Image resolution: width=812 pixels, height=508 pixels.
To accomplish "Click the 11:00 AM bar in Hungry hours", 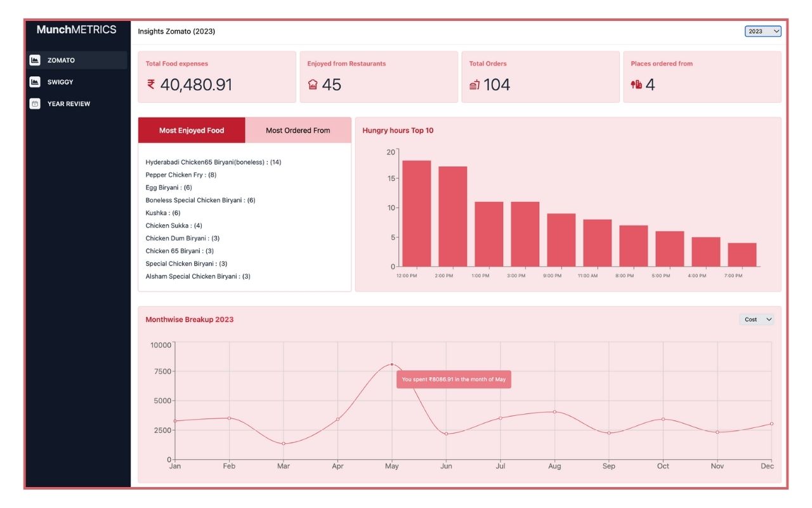I will (598, 243).
